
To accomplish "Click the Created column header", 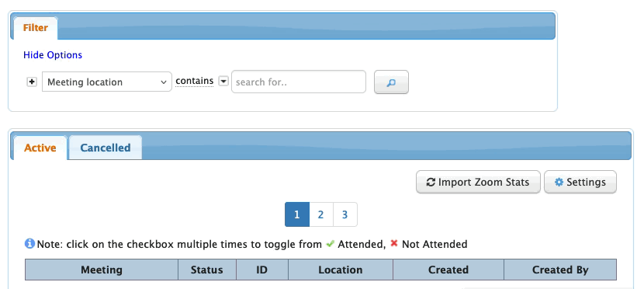I will (448, 270).
